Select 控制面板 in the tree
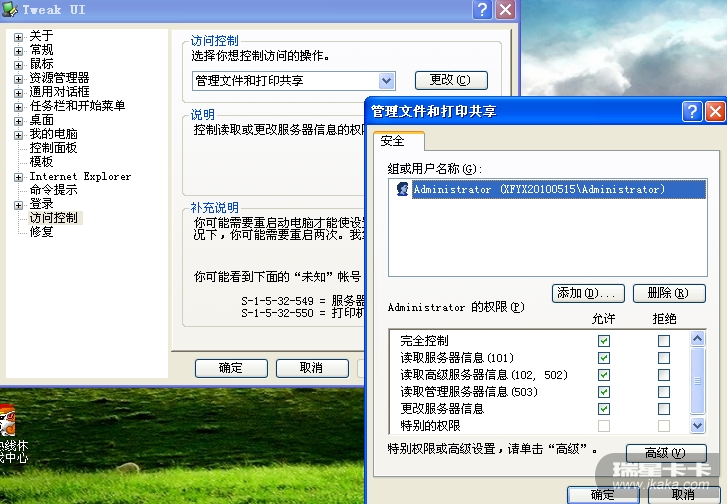The image size is (727, 504). point(53,148)
